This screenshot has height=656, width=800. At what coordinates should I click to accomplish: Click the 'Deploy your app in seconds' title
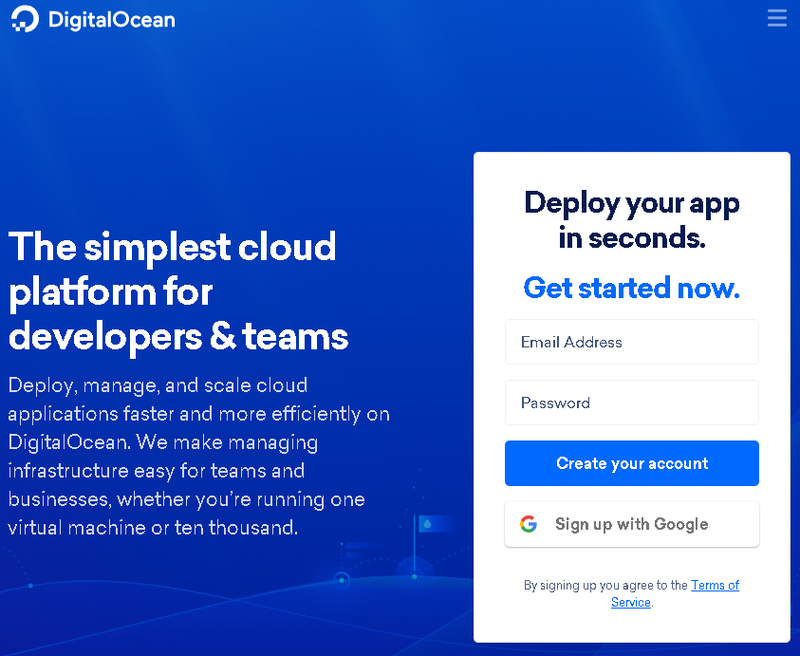point(631,220)
